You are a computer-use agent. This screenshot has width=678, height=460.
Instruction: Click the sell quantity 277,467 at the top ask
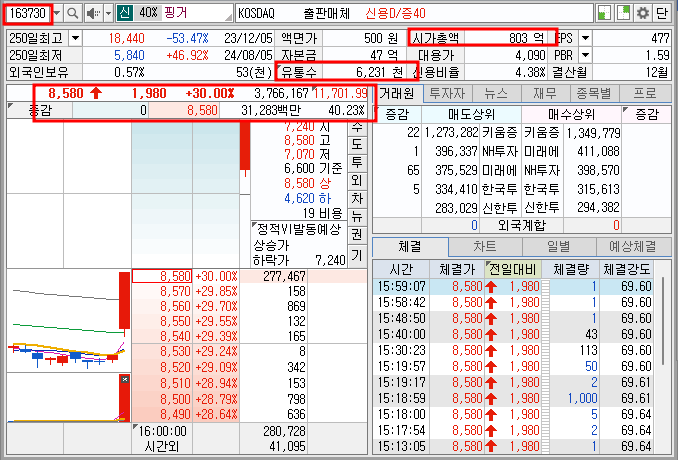click(284, 276)
